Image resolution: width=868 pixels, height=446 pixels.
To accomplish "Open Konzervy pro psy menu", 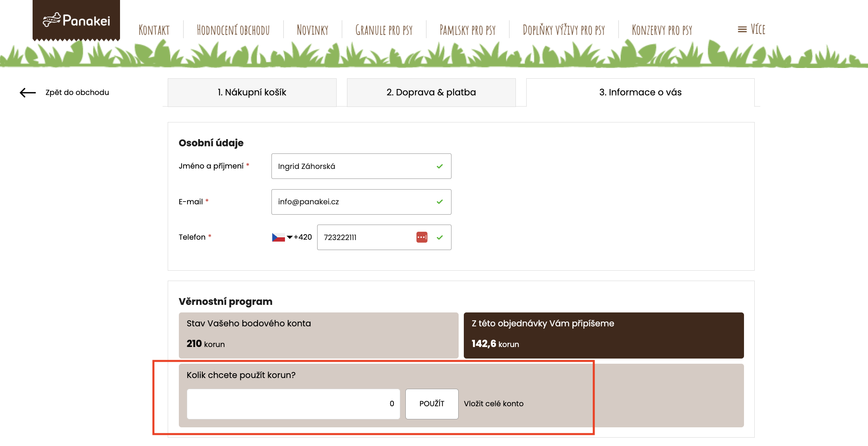I will point(662,30).
